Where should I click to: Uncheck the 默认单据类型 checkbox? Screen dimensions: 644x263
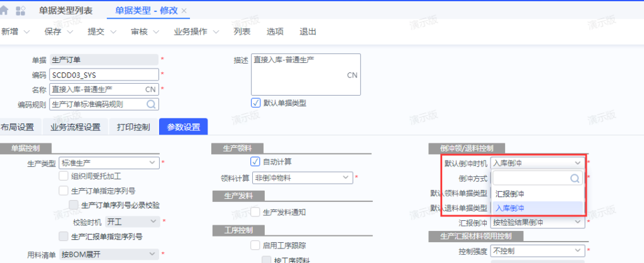256,103
